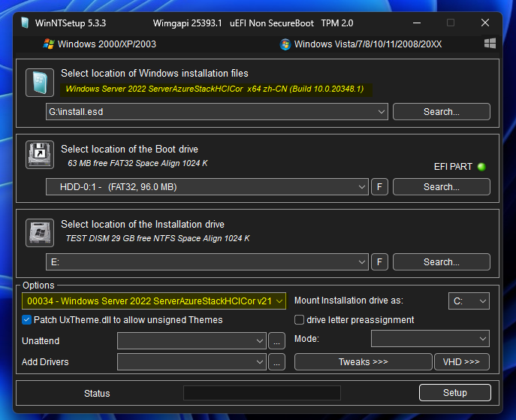Click the Windows installation files source icon
Image resolution: width=516 pixels, height=420 pixels.
coord(40,83)
